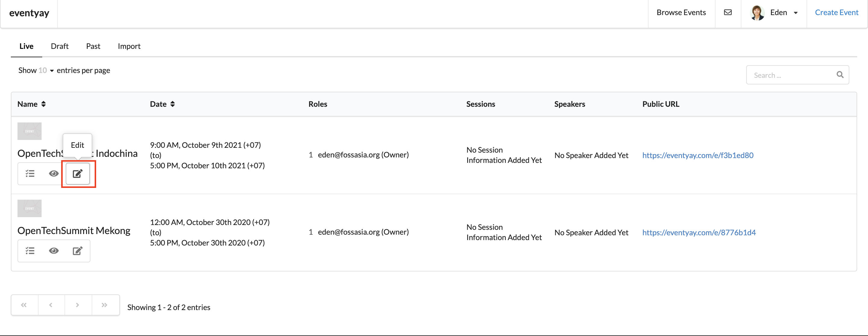Open public URL ending f3b1ed80

697,155
